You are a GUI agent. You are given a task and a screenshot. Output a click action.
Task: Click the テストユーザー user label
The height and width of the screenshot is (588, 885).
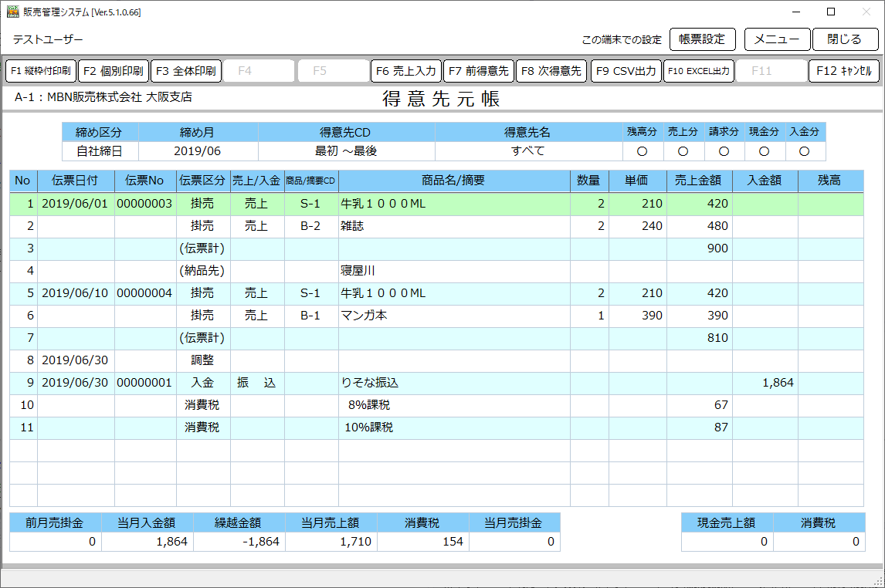pos(48,39)
